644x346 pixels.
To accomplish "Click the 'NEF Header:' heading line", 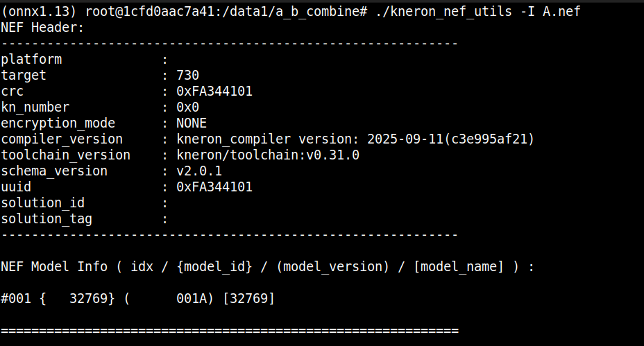I will tap(42, 28).
